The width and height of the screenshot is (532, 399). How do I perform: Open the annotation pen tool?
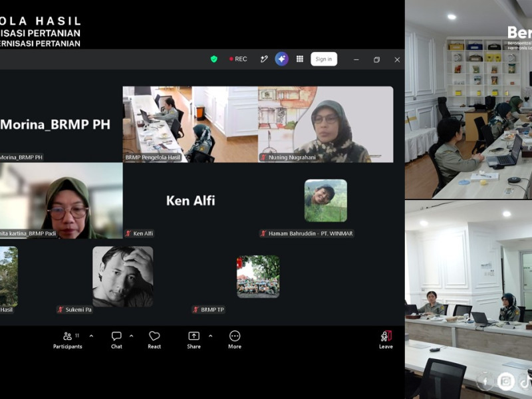point(264,59)
